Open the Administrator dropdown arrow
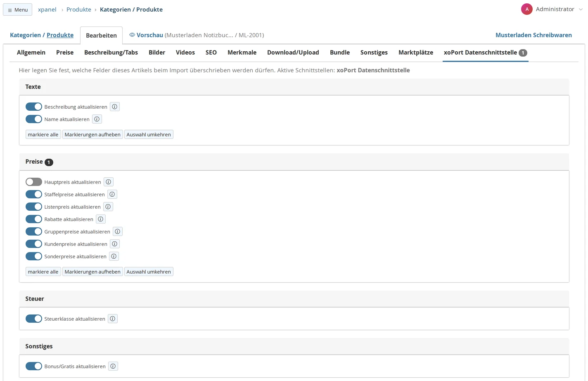 point(581,9)
